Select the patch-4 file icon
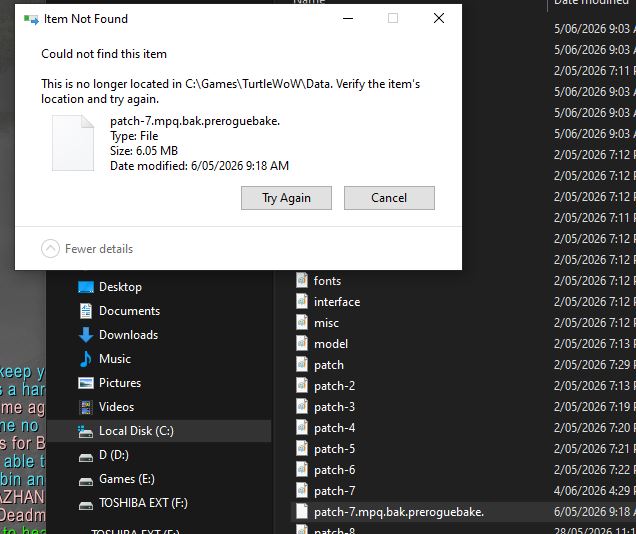Viewport: 636px width, 534px height. coord(302,427)
